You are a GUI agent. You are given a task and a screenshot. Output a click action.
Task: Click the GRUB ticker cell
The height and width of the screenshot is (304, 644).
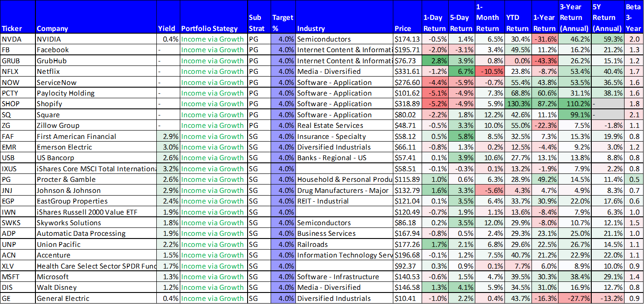[x=18, y=61]
